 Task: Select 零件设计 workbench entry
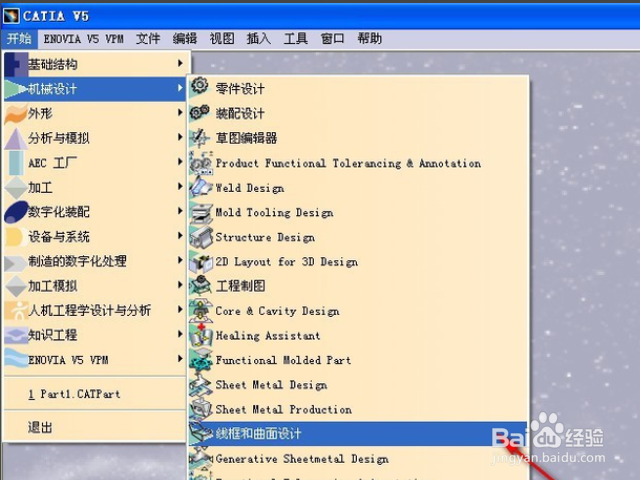pyautogui.click(x=358, y=89)
